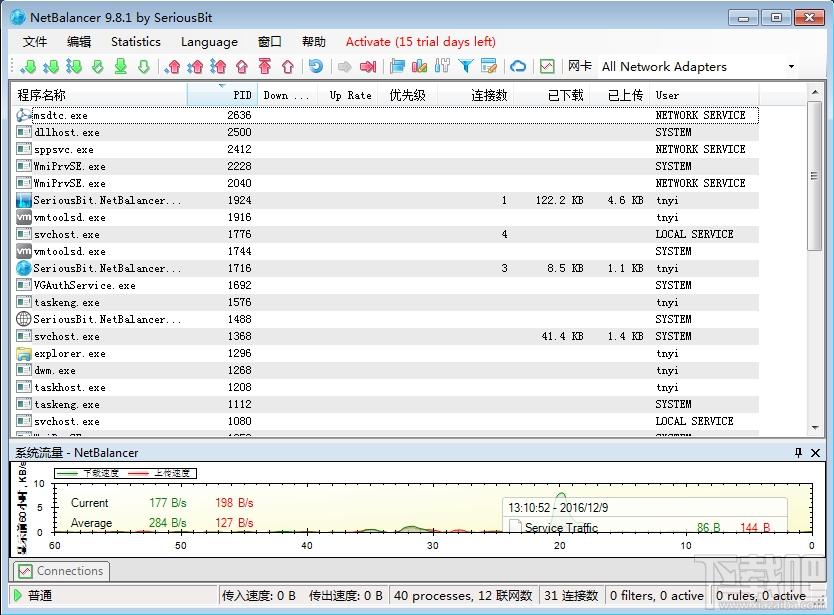Select vmtoolsd.exe row with PID 1916
The width and height of the screenshot is (834, 615).
pyautogui.click(x=386, y=218)
